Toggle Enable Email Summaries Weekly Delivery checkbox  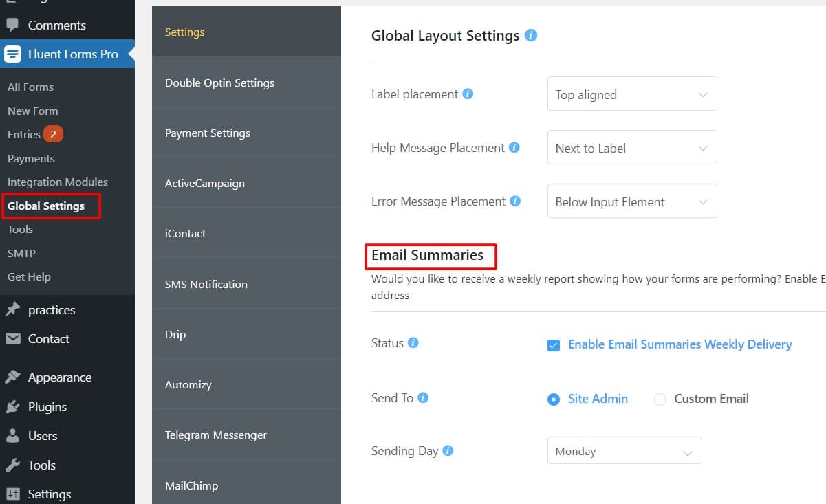554,345
